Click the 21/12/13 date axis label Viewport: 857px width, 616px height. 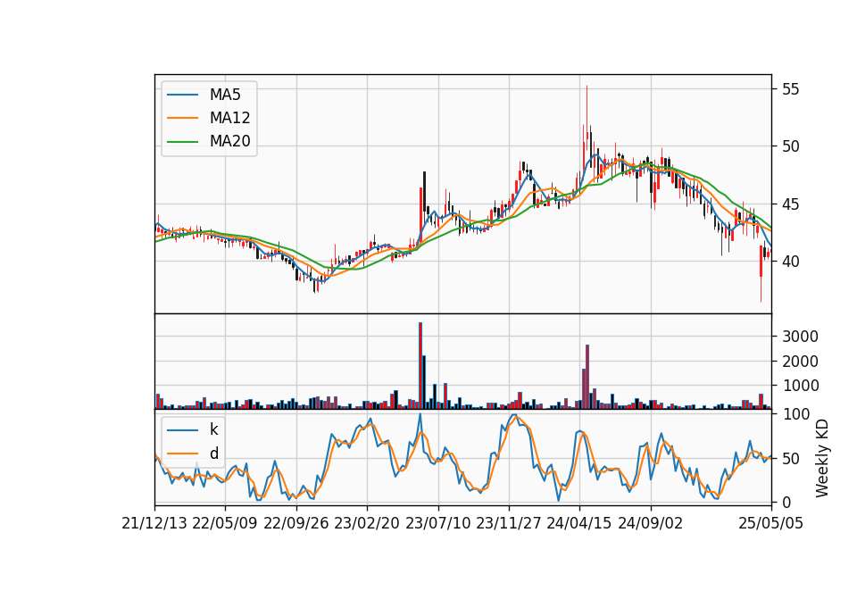pyautogui.click(x=154, y=523)
